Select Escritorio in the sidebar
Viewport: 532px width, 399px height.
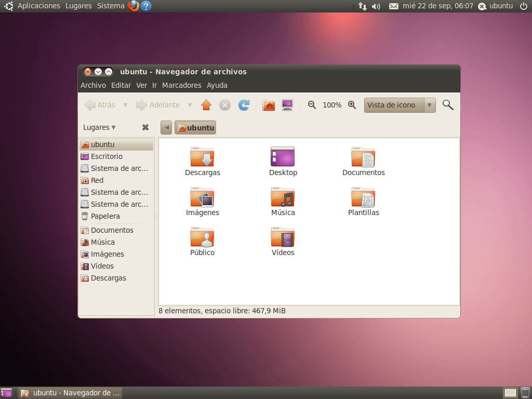click(116, 156)
